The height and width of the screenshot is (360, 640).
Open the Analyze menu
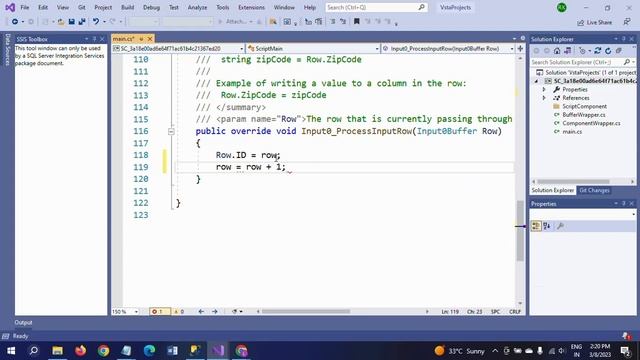197,7
